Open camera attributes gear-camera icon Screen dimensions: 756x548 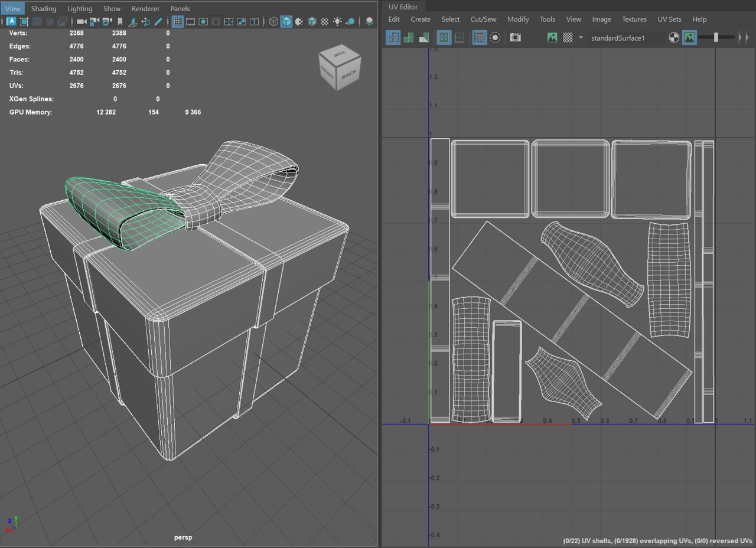107,22
